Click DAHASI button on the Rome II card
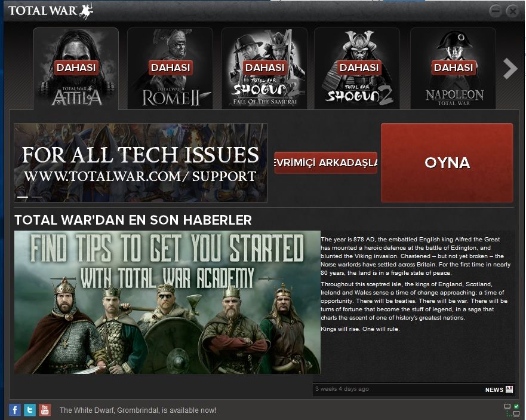This screenshot has width=526, height=420. pos(170,68)
